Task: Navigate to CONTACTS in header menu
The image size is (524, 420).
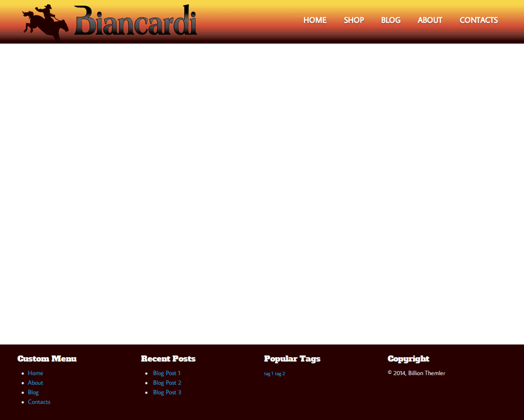Action: click(478, 20)
